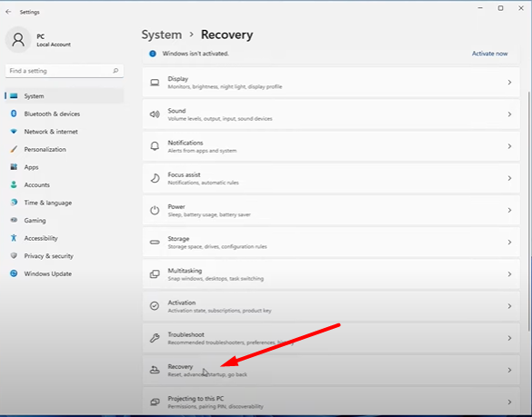Image resolution: width=532 pixels, height=417 pixels.
Task: Open the Apps section
Action: click(x=65, y=167)
